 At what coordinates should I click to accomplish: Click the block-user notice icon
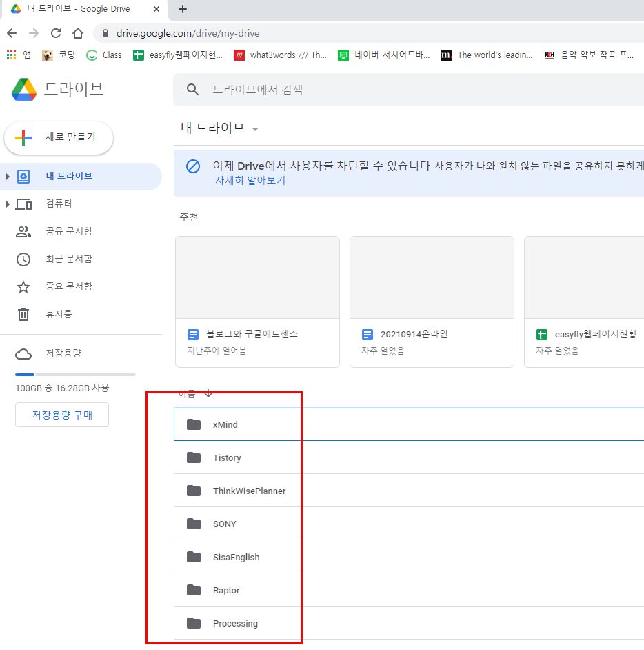point(193,166)
